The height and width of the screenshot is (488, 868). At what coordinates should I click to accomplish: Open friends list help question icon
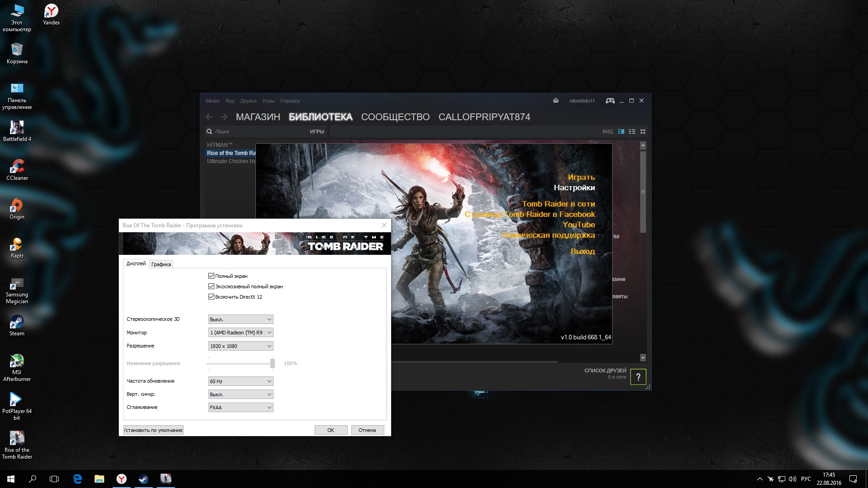pyautogui.click(x=638, y=377)
